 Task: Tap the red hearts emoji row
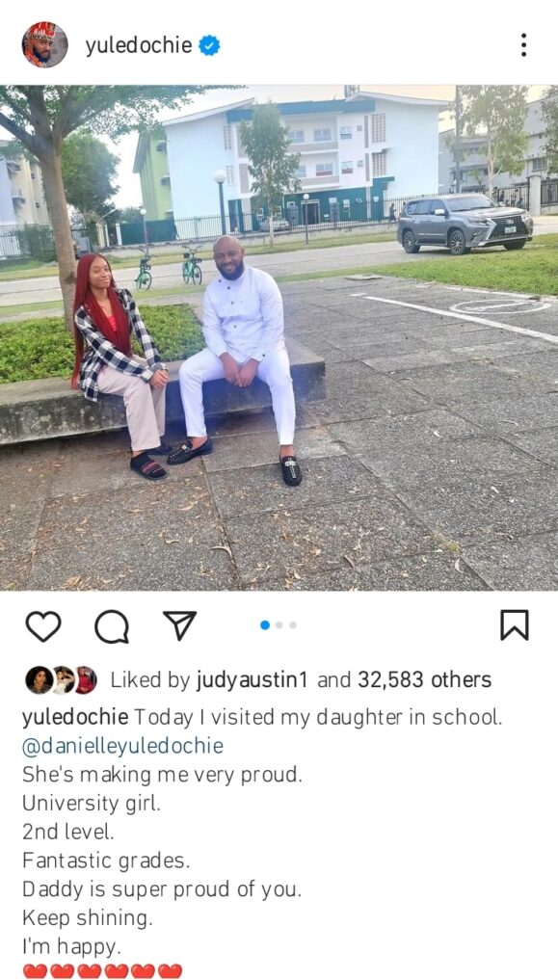coord(102,970)
